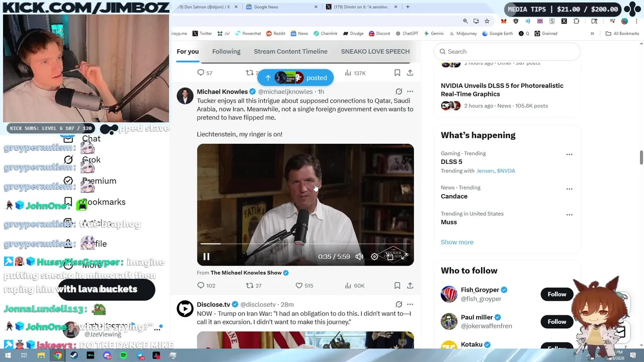Open the Gemini bookmark
644x362 pixels.
pyautogui.click(x=433, y=34)
